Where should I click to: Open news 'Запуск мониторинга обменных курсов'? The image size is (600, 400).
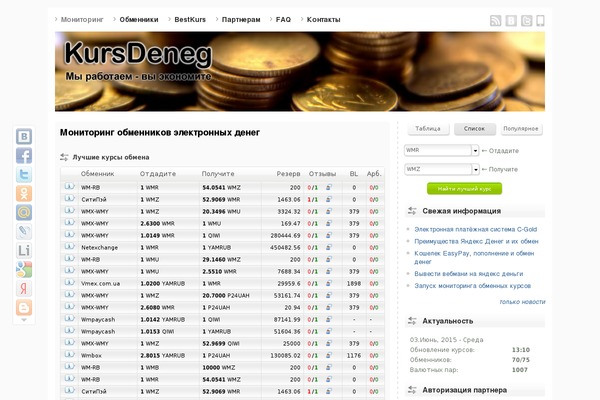(473, 286)
